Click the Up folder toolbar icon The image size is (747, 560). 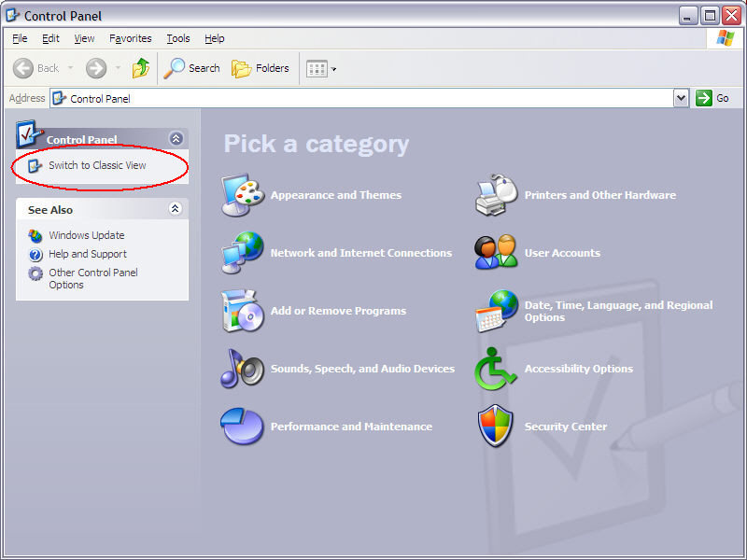point(141,68)
